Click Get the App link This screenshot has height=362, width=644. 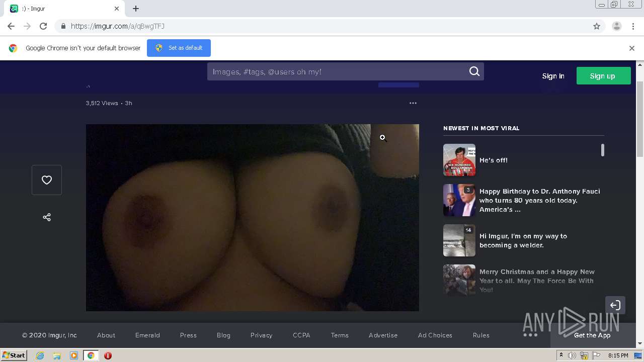[x=592, y=335]
